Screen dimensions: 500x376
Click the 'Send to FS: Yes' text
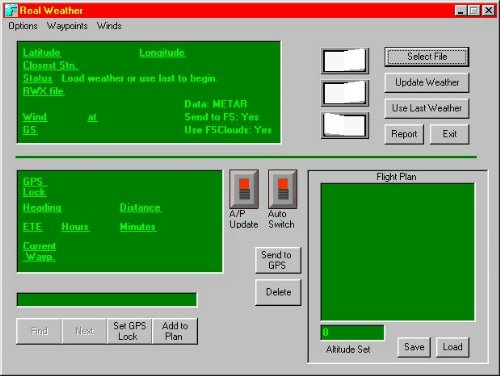(x=222, y=117)
